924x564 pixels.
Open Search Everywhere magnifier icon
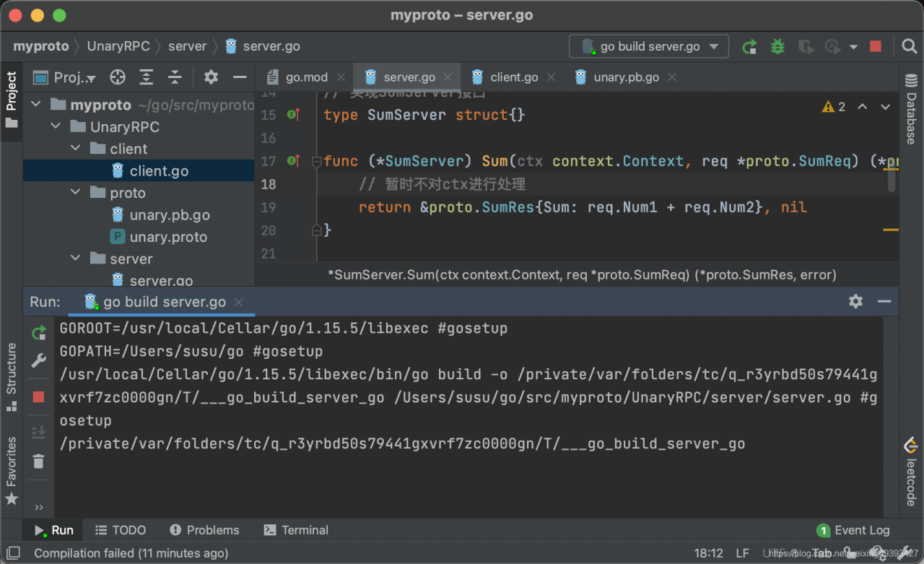coord(910,47)
